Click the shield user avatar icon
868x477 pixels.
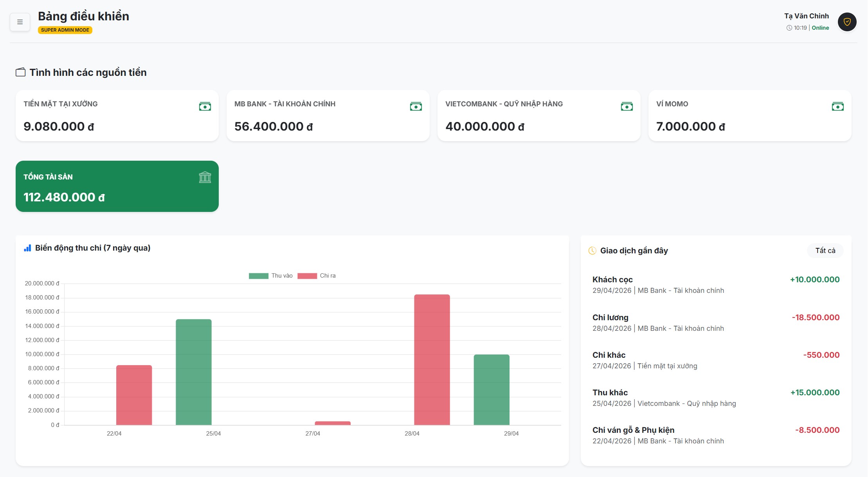847,22
